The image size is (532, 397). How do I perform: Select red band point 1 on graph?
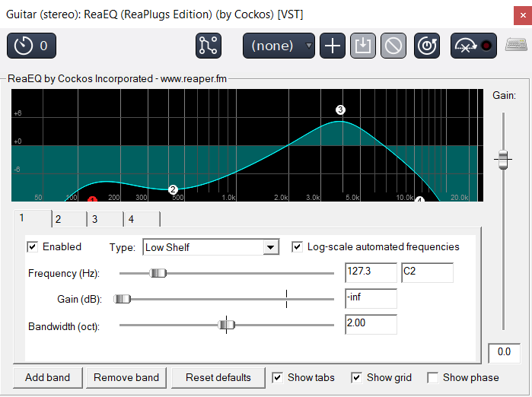click(92, 199)
